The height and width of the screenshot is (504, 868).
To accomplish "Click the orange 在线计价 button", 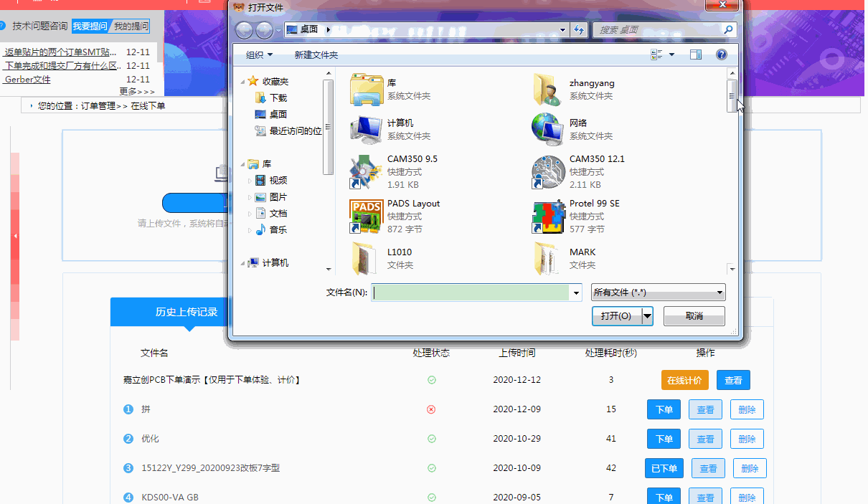I will (684, 381).
